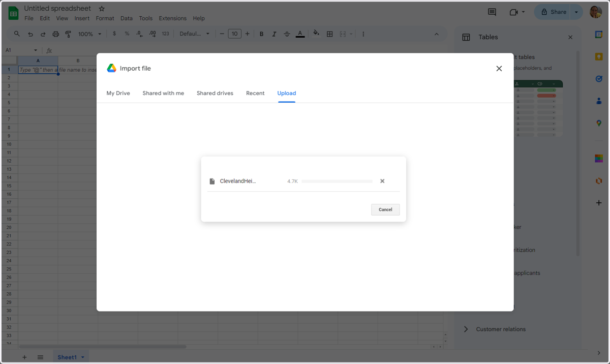Hide the side panel with the arrow
Image resolution: width=610 pixels, height=364 pixels.
click(599, 353)
